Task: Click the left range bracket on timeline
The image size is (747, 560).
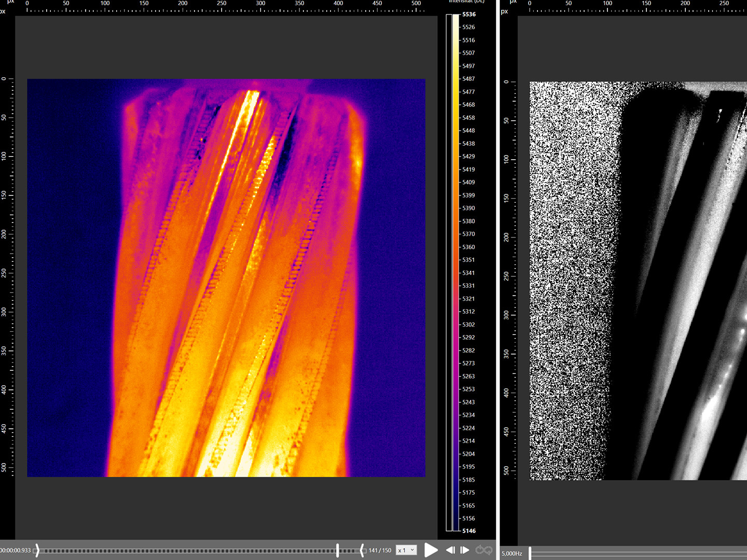Action: click(37, 550)
